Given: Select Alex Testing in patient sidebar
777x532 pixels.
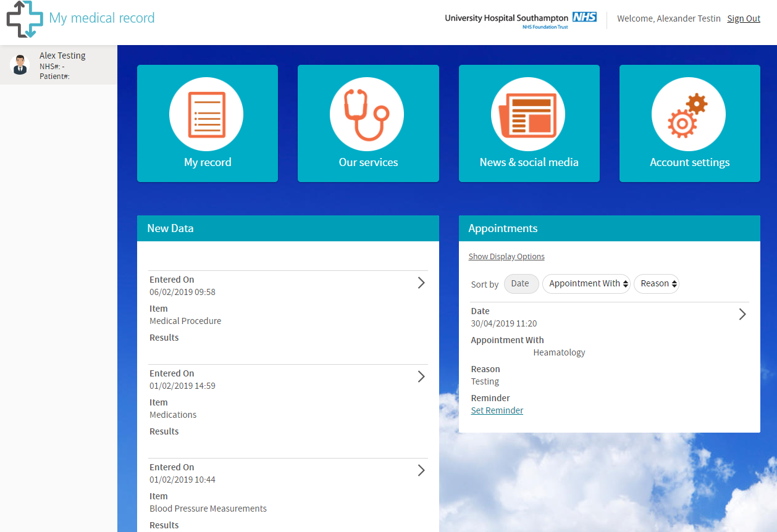Looking at the screenshot, I should [x=62, y=56].
